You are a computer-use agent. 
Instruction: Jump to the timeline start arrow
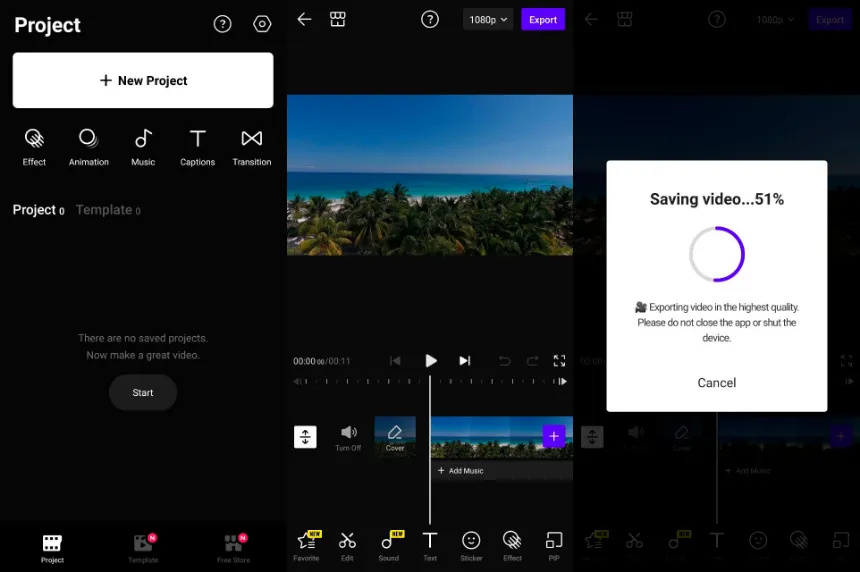point(297,381)
